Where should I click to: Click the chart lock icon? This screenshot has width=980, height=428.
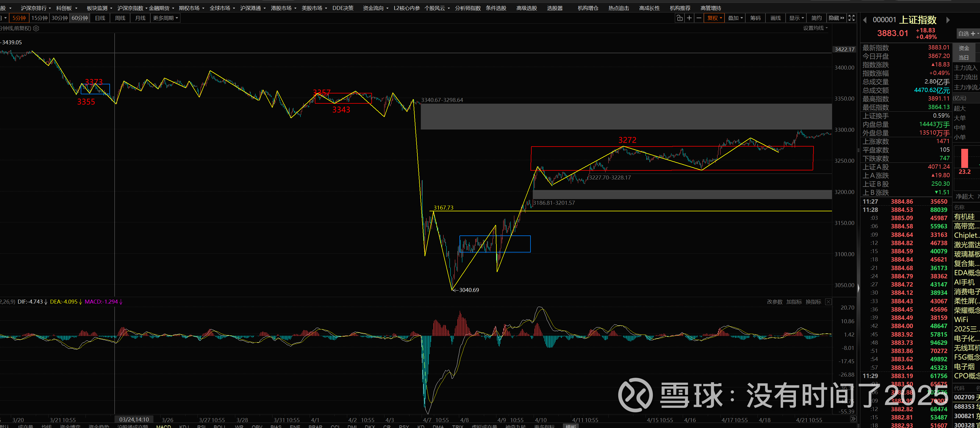(x=679, y=18)
